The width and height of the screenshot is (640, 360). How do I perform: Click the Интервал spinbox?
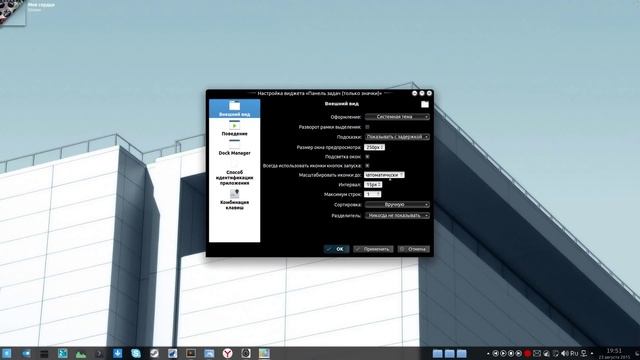pyautogui.click(x=373, y=184)
